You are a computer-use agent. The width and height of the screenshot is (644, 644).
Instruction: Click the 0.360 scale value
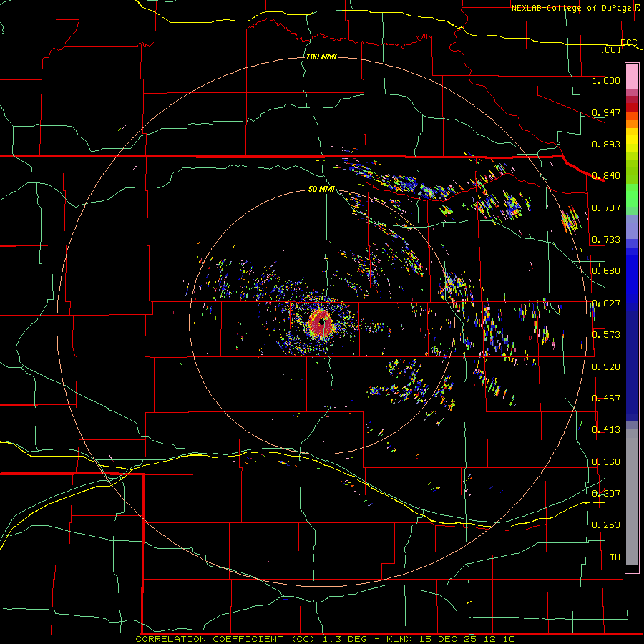pyautogui.click(x=606, y=462)
